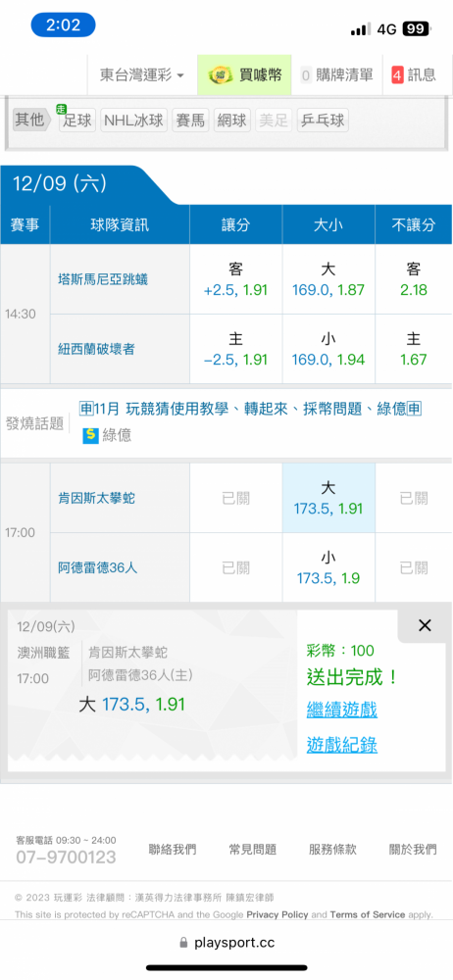Open 常見問題 in the footer
The image size is (453, 980).
(x=253, y=850)
